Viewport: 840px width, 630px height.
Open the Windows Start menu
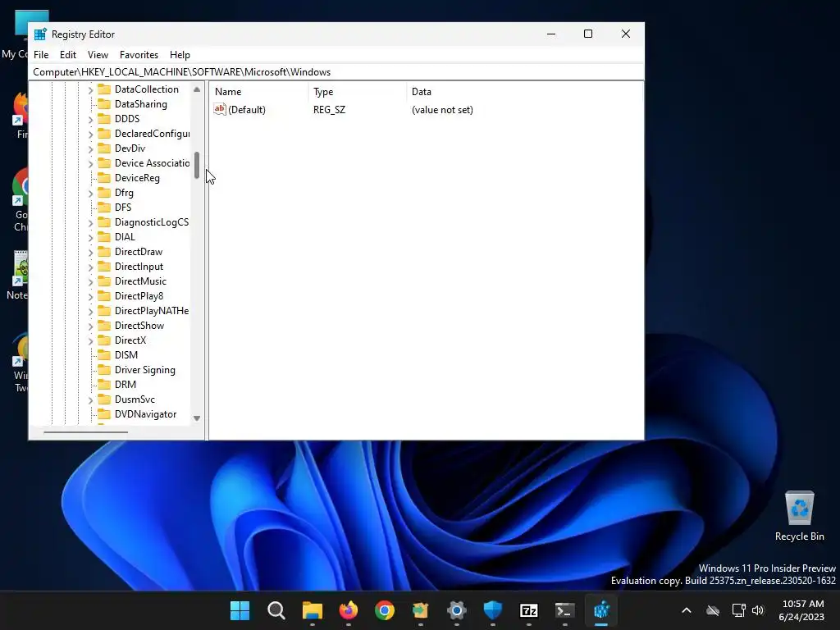point(240,610)
